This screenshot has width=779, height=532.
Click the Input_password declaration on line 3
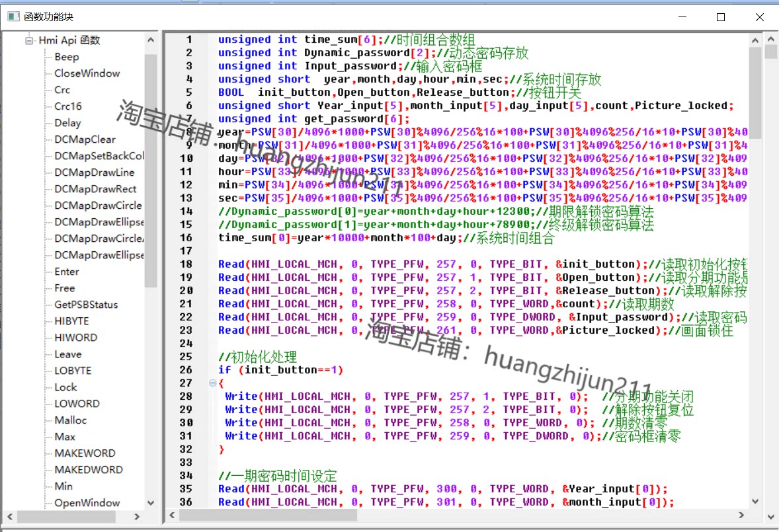350,66
